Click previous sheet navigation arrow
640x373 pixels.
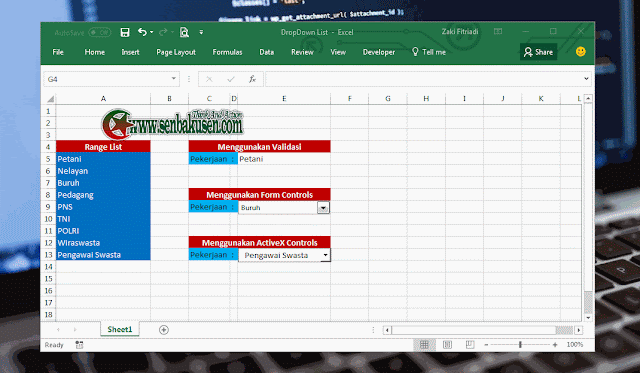coord(58,330)
